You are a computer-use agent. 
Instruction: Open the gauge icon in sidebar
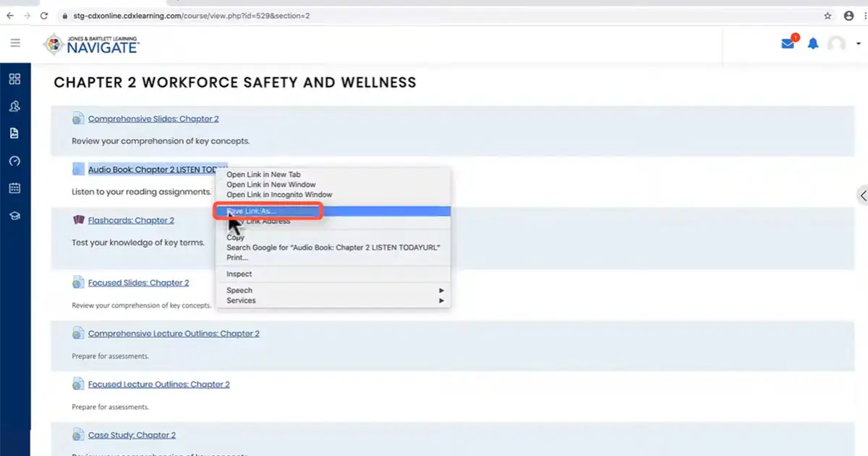[14, 161]
